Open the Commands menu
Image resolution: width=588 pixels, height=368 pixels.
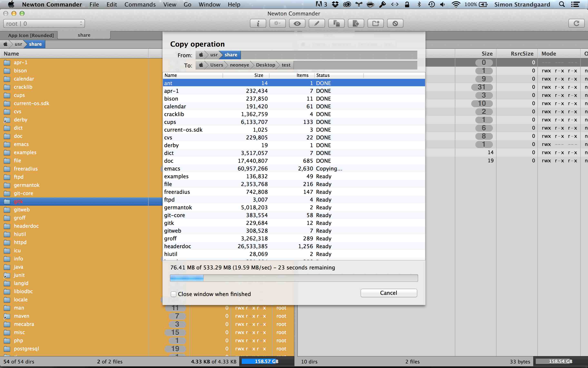[140, 4]
